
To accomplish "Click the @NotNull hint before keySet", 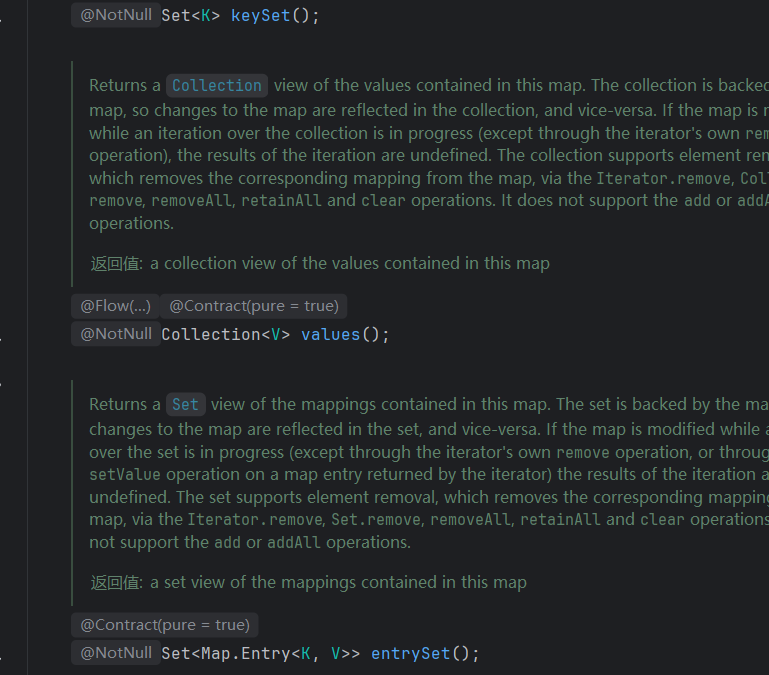I will (116, 15).
